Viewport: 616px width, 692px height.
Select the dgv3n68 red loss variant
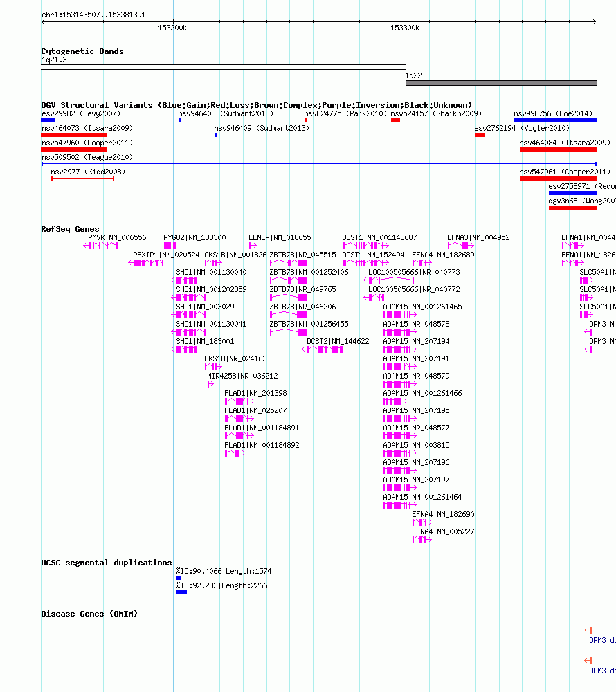(573, 208)
